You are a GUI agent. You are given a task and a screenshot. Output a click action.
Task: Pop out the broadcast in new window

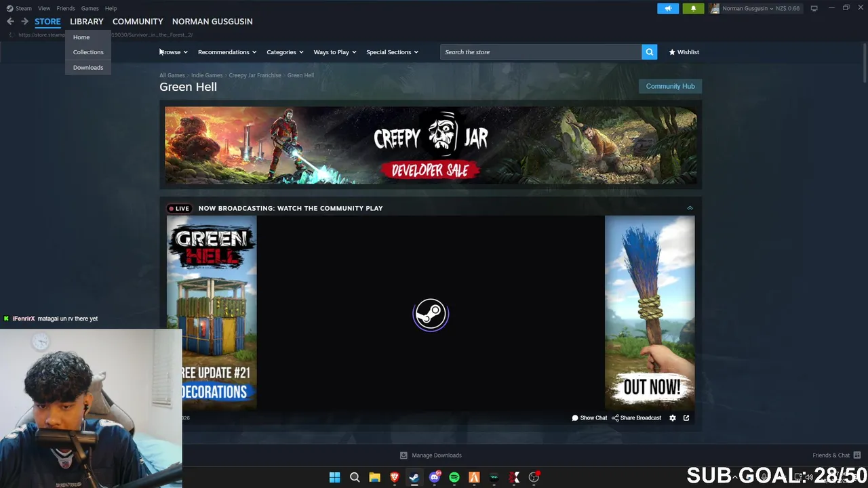tap(686, 418)
